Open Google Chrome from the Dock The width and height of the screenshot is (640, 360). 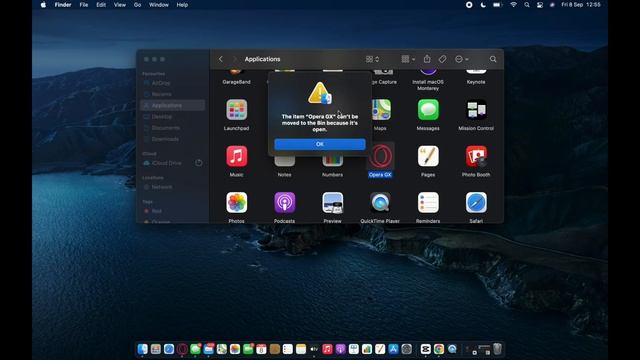pos(439,349)
